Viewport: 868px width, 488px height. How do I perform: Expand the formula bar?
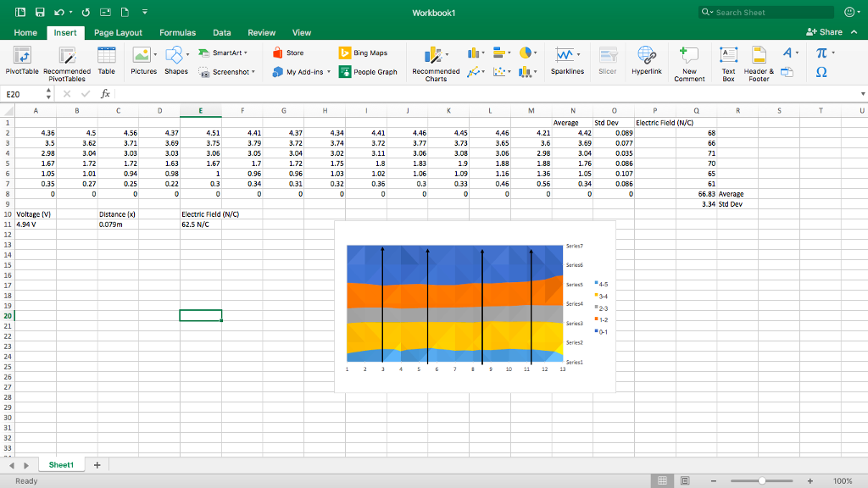click(x=862, y=94)
